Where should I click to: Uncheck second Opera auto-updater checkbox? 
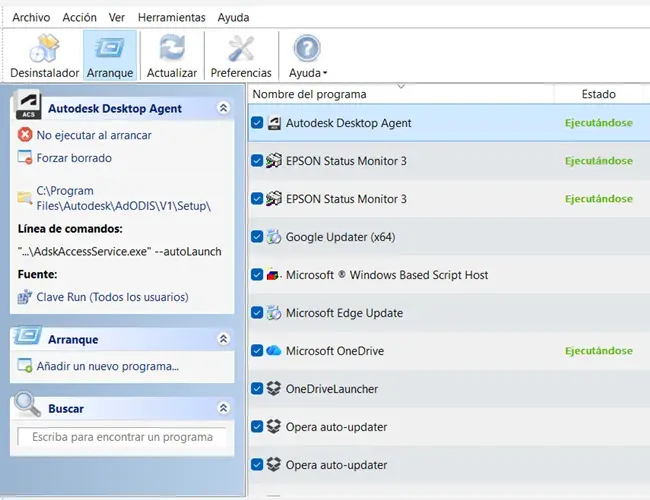(x=257, y=465)
